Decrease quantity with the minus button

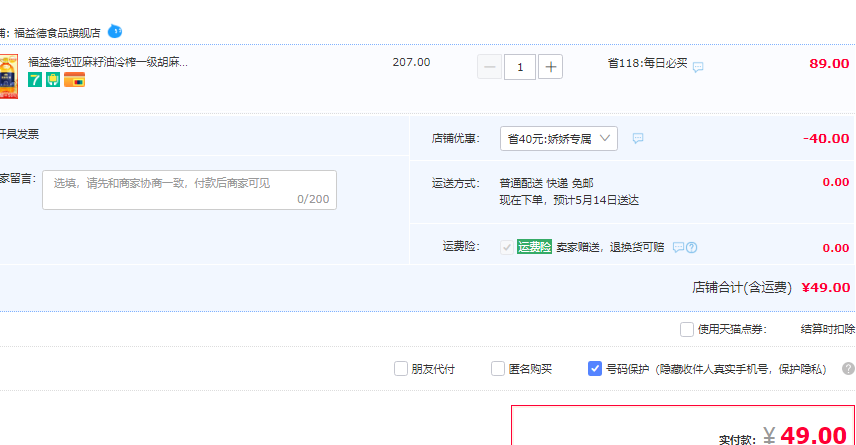pyautogui.click(x=490, y=67)
